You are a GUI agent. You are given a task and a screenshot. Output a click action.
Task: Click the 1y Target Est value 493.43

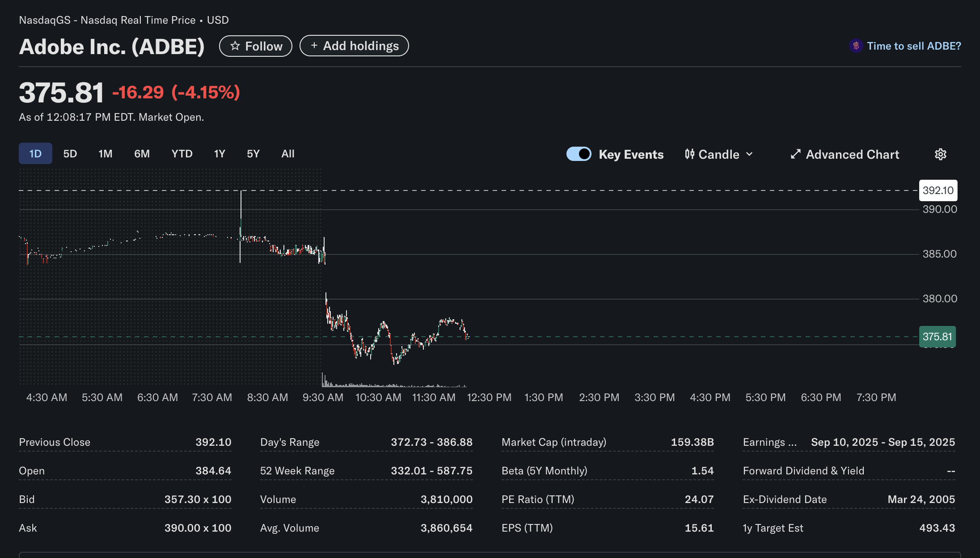pyautogui.click(x=937, y=528)
